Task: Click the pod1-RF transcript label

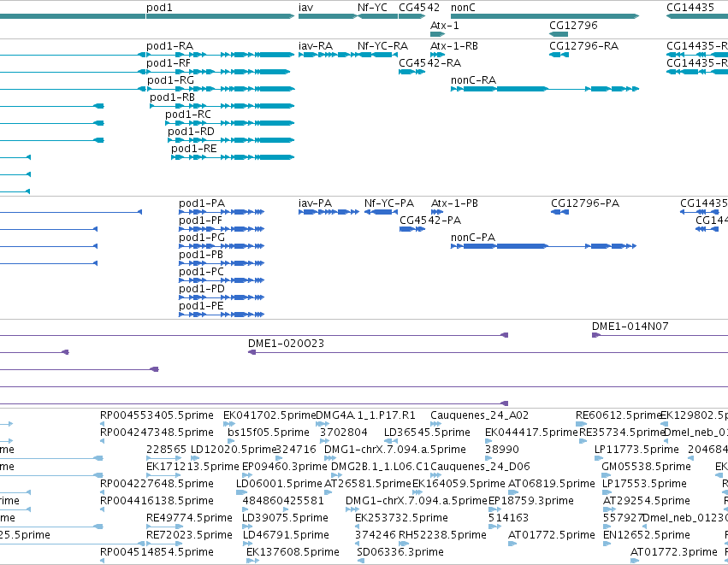Action: click(169, 63)
